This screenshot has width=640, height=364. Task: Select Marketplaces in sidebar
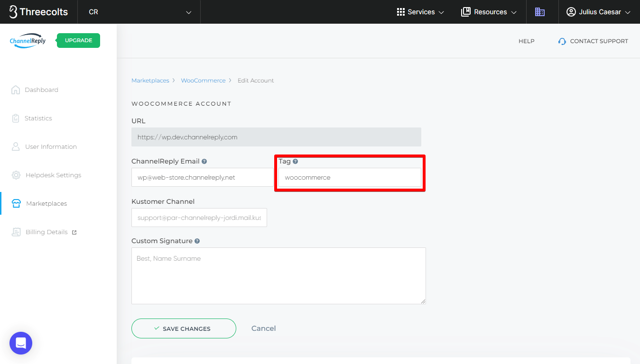[x=46, y=203]
